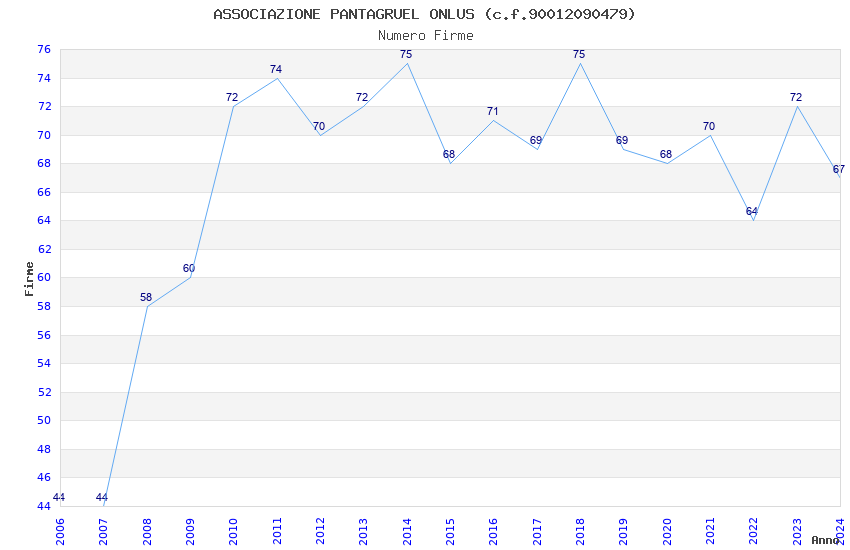This screenshot has width=850, height=550.
Task: Click data label 69 for year 2017
Action: [x=536, y=140]
